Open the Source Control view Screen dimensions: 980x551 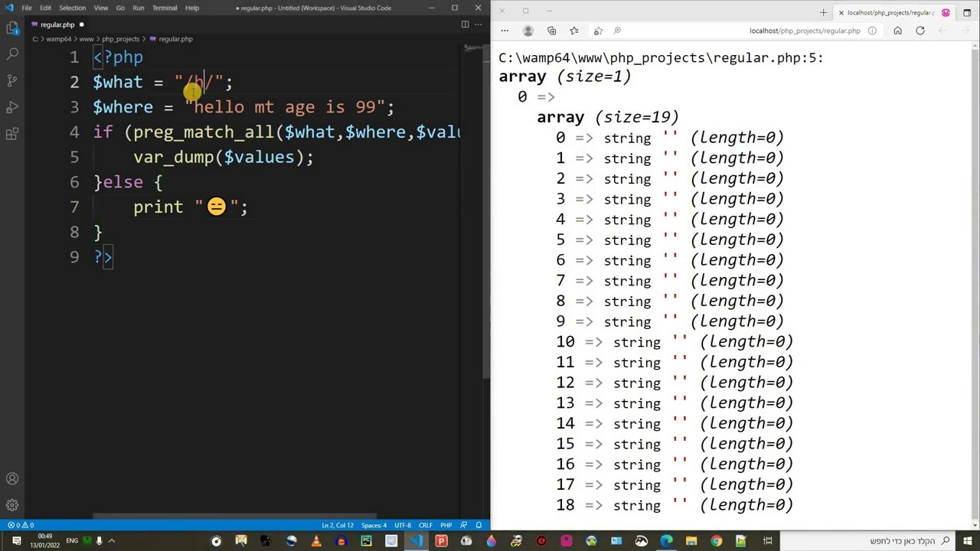click(x=12, y=80)
